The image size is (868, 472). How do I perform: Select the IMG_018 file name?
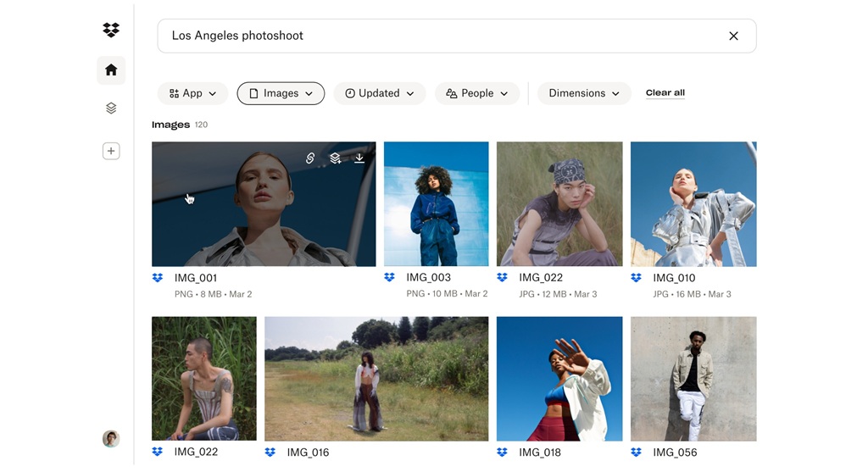540,453
